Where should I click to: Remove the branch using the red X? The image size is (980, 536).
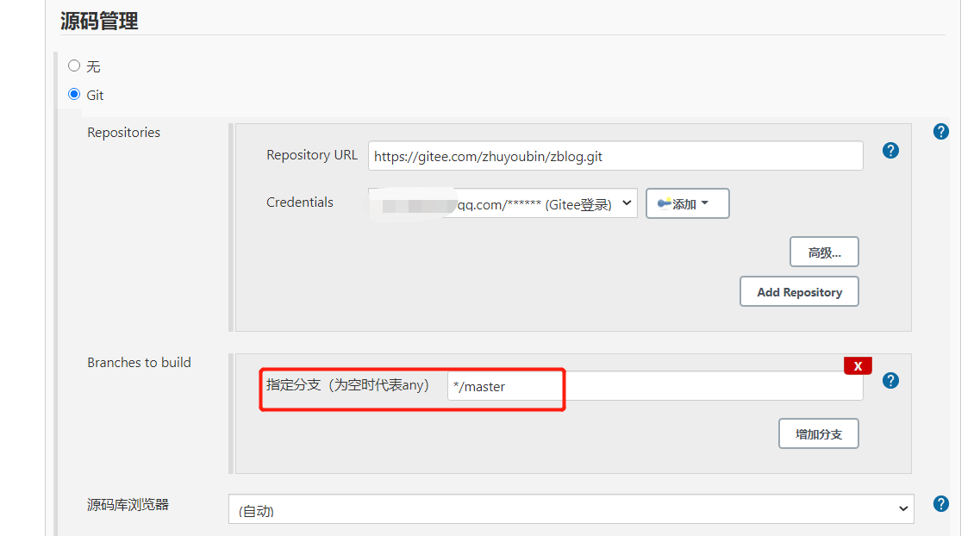coord(858,365)
